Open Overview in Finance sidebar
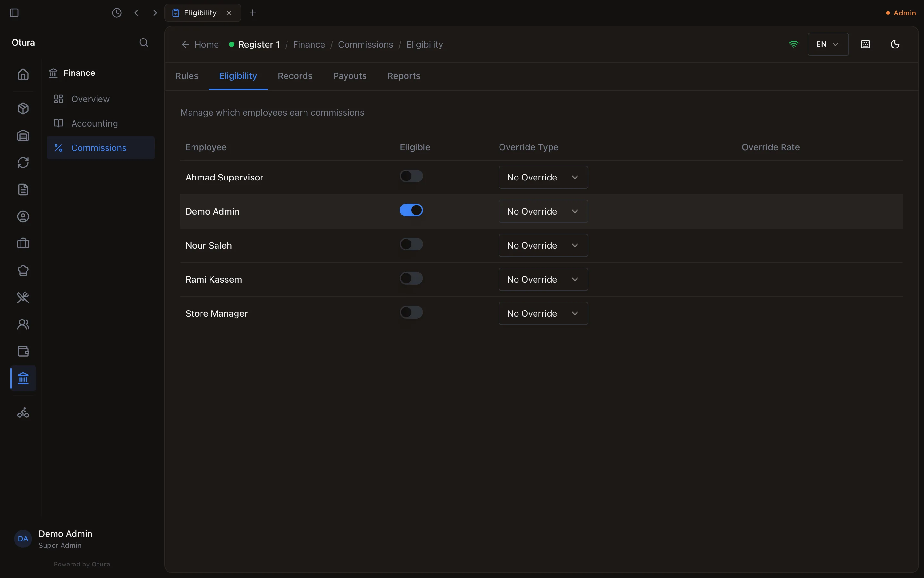 [101, 99]
